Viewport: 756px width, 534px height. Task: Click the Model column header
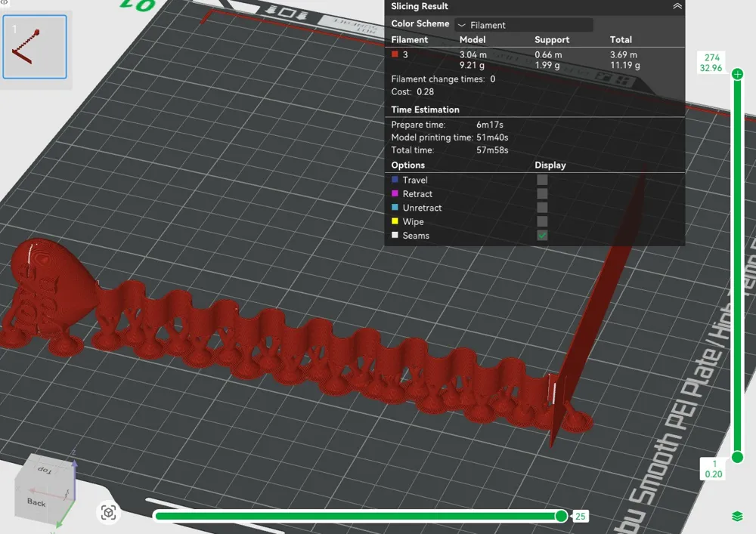(x=472, y=39)
